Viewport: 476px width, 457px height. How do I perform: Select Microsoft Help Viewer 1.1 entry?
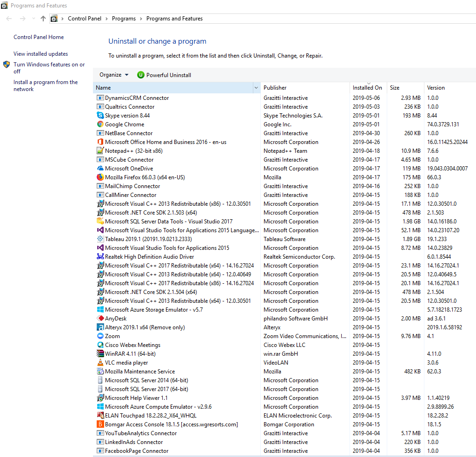tap(284, 398)
